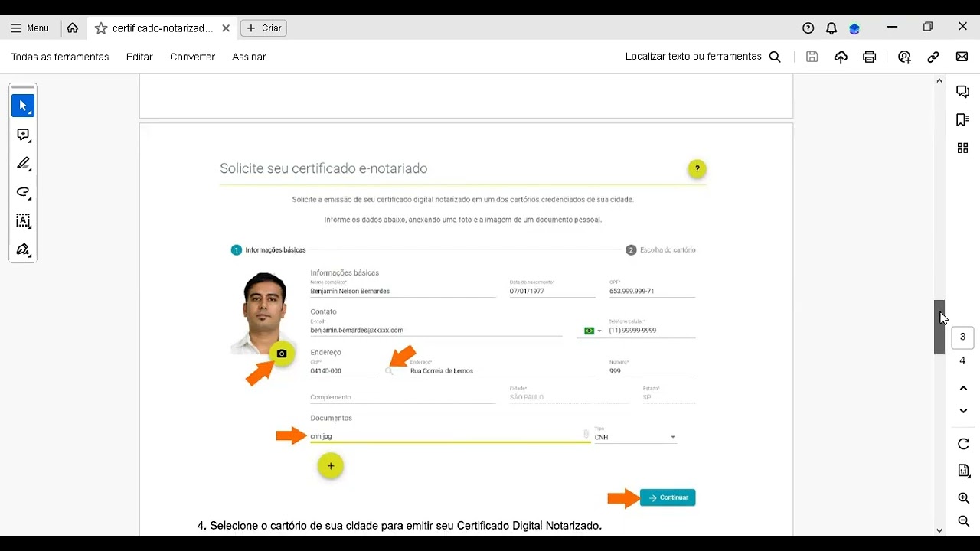Viewport: 980px width, 551px height.
Task: Open the comments panel icon
Action: coord(963,92)
